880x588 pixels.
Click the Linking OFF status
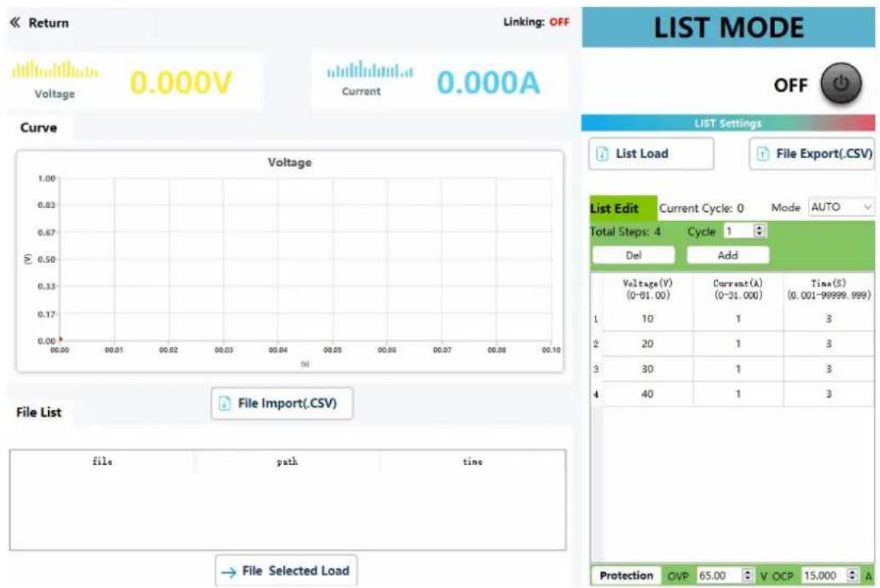coord(536,22)
